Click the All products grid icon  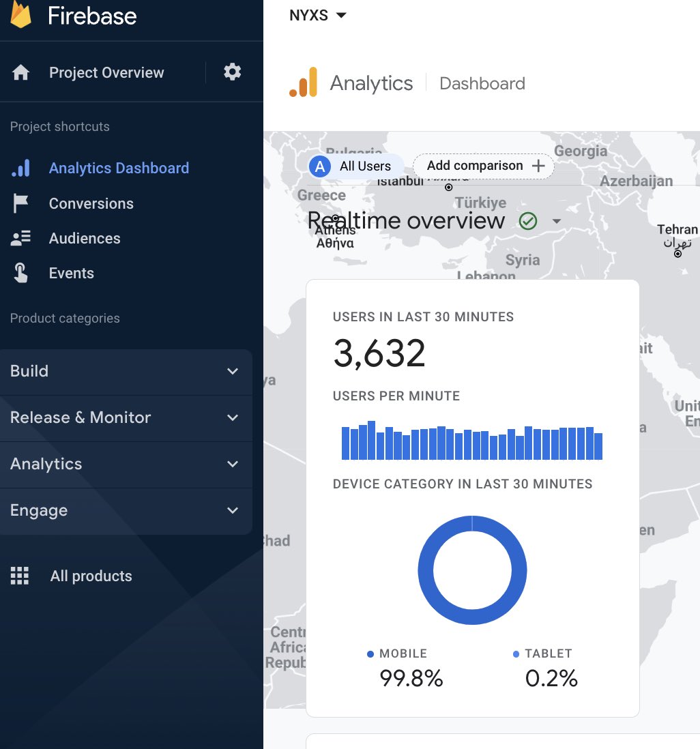[20, 576]
